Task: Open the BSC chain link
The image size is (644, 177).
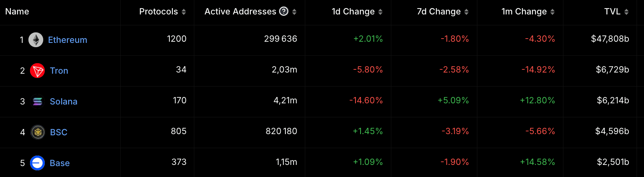Action: (x=59, y=132)
